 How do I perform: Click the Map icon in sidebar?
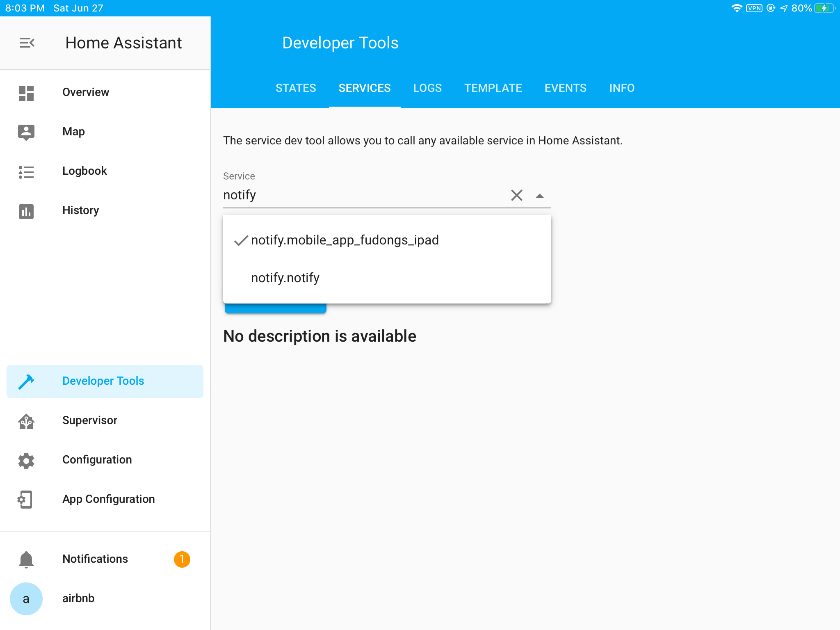pyautogui.click(x=26, y=132)
